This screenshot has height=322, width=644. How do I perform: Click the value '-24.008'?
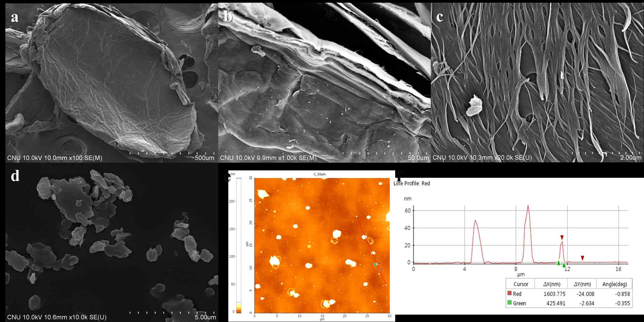585,294
